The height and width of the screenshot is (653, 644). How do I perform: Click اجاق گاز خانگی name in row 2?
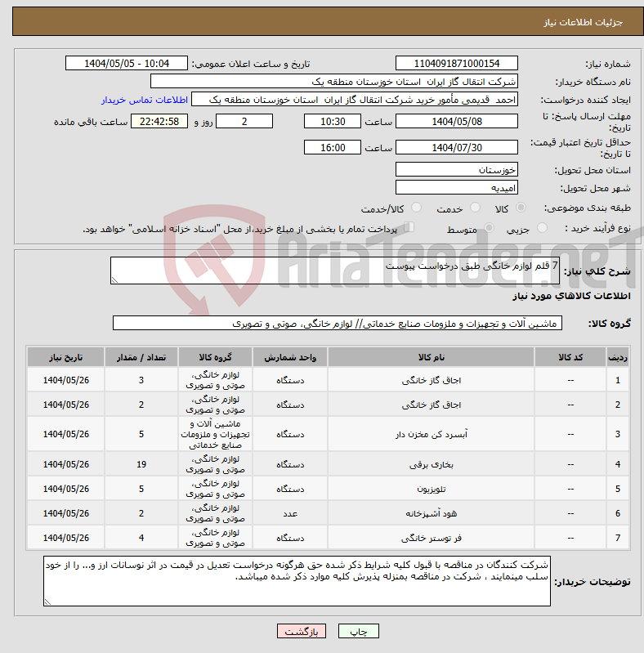(x=432, y=405)
